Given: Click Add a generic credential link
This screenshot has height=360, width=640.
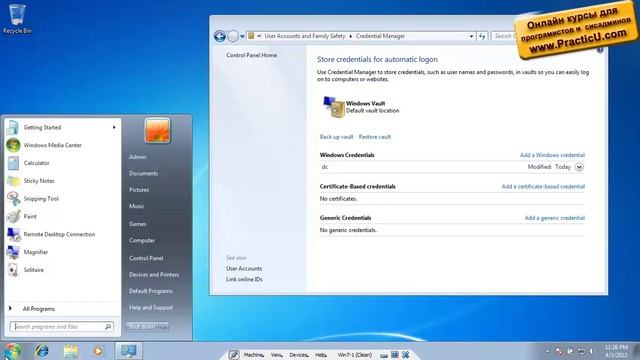Looking at the screenshot, I should [555, 218].
